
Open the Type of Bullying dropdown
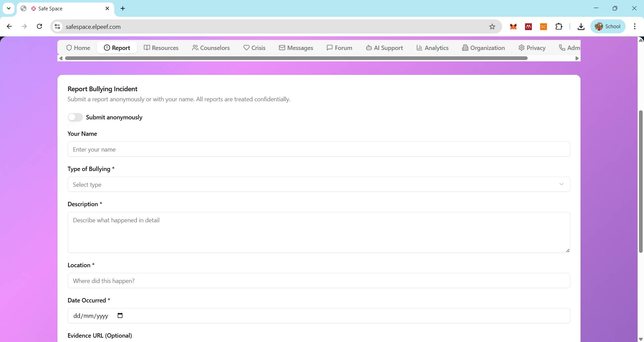pyautogui.click(x=319, y=184)
